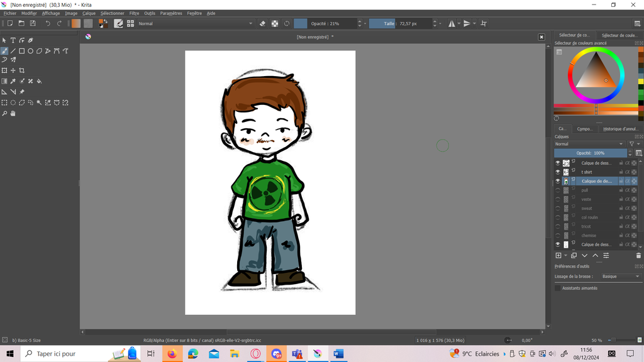Delete layer using the trash icon
Viewport: 644px width, 362px height.
coord(638,256)
